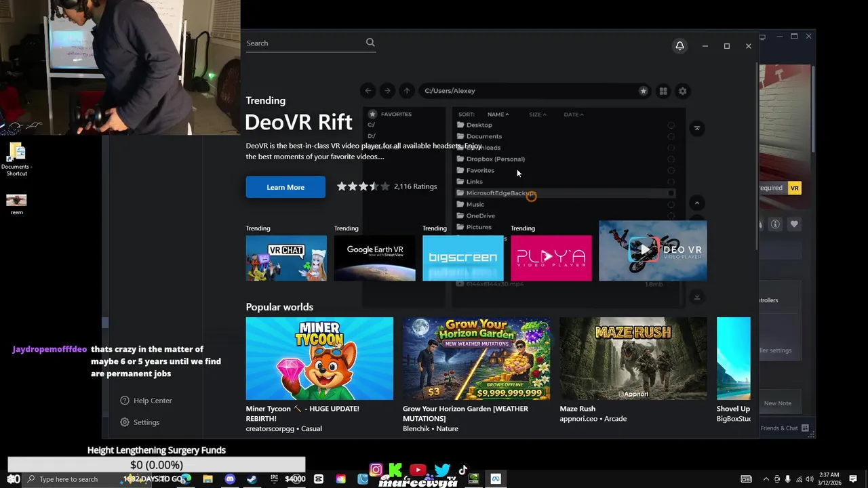Image resolution: width=868 pixels, height=488 pixels.
Task: Click the heart icon in Steam window
Action: 794,224
